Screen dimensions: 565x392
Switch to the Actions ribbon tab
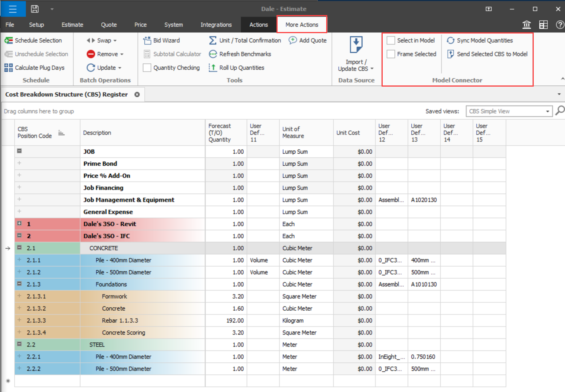click(x=258, y=25)
